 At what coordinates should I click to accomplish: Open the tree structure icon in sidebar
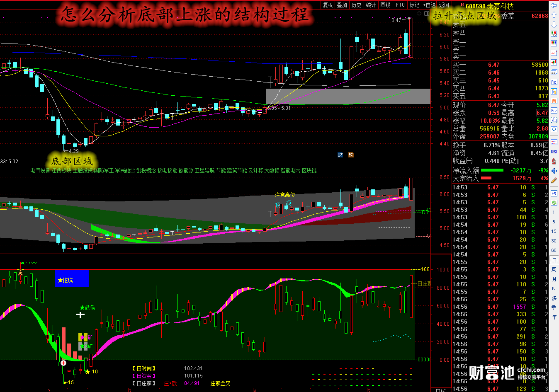(554, 91)
